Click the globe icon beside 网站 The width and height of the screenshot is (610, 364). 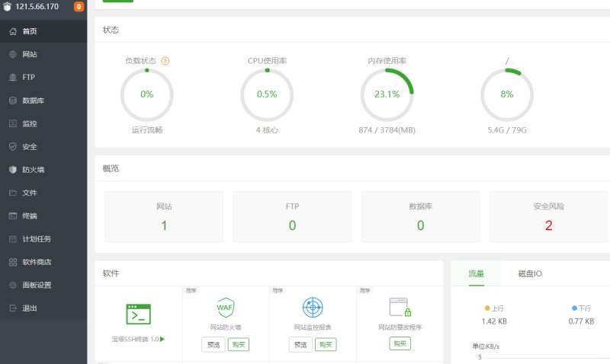point(13,54)
